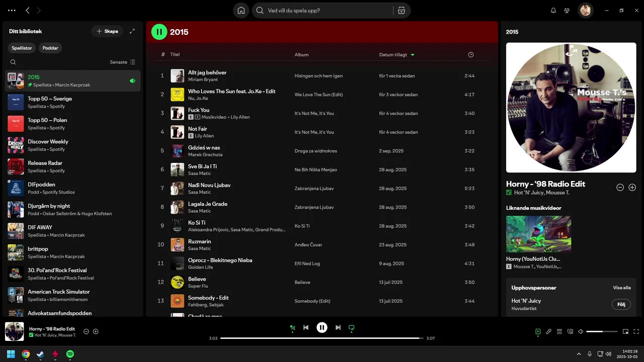Open friend activity icon
The width and height of the screenshot is (644, 362).
point(567,10)
